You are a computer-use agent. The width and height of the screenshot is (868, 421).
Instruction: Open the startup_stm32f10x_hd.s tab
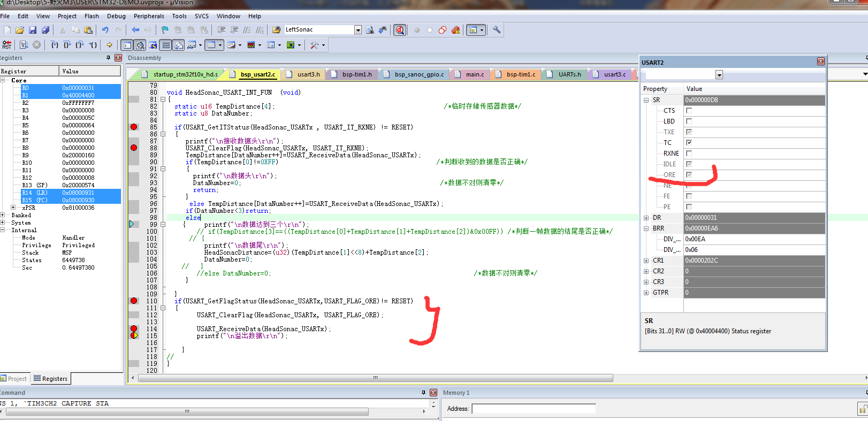point(185,74)
